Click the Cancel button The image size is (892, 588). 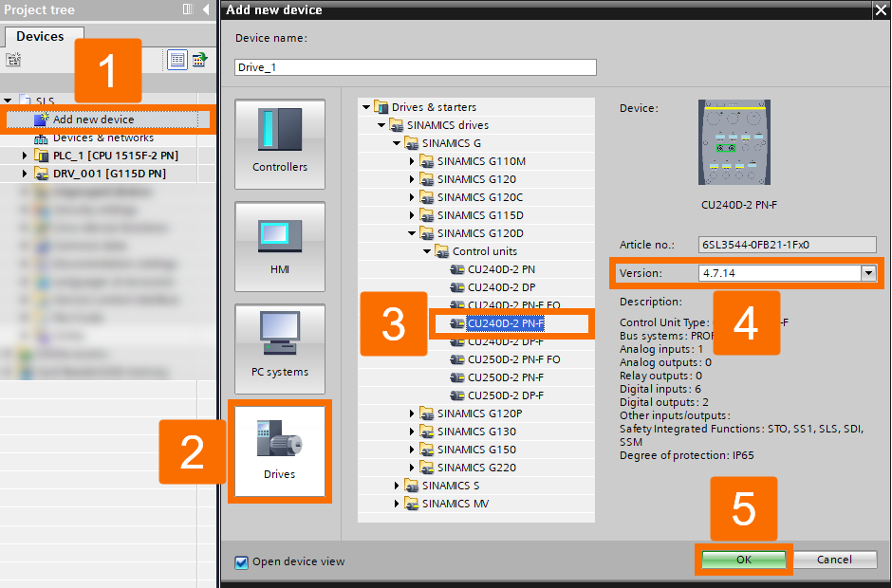pos(834,560)
